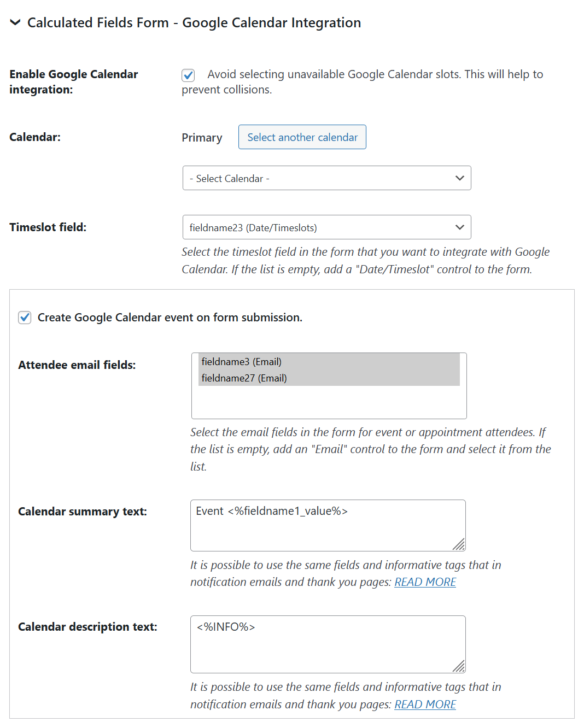584x728 pixels.
Task: Click the Timeslot field dropdown chevron arrow
Action: pos(459,227)
